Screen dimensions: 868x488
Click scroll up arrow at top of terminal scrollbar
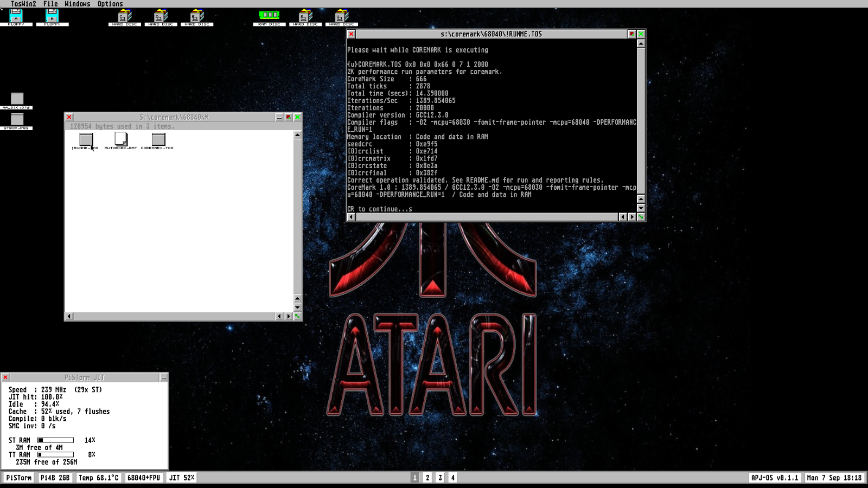(x=641, y=43)
